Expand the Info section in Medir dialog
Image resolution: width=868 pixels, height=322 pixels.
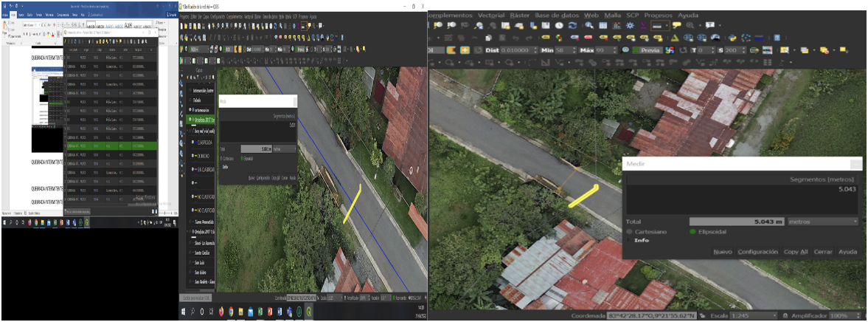click(x=639, y=240)
